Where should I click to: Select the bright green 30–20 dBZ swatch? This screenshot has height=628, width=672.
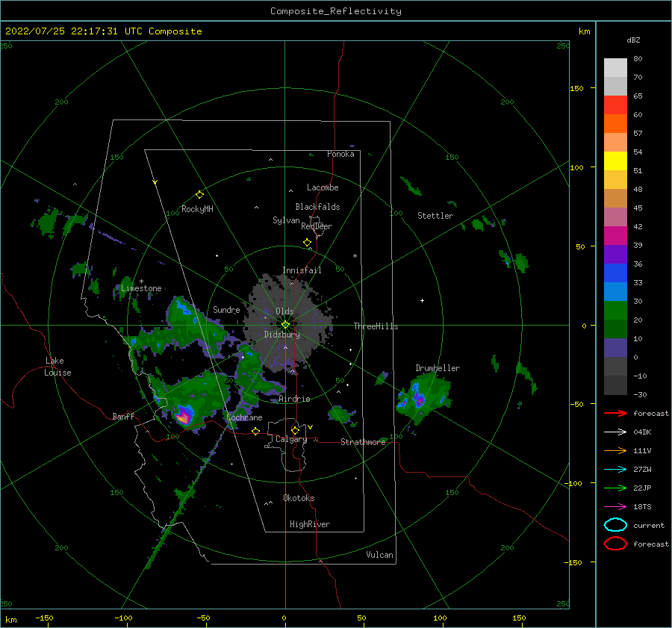pyautogui.click(x=615, y=311)
